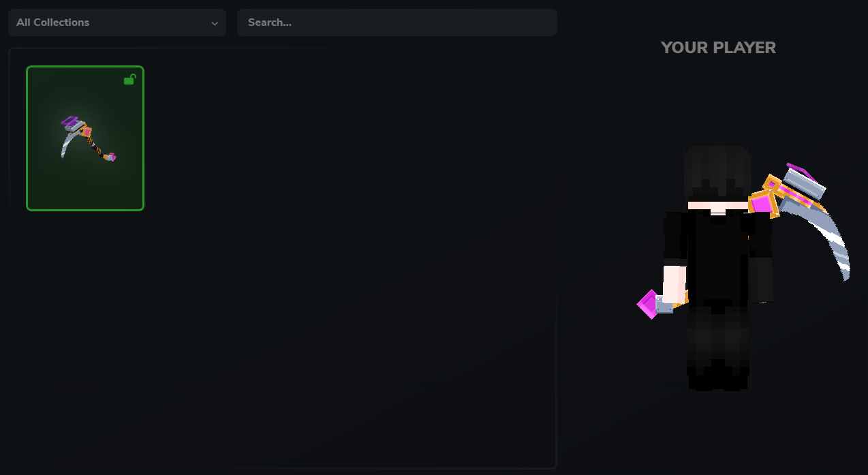Image resolution: width=868 pixels, height=475 pixels.
Task: Click the chevron arrow beside All Collections
Action: [215, 23]
